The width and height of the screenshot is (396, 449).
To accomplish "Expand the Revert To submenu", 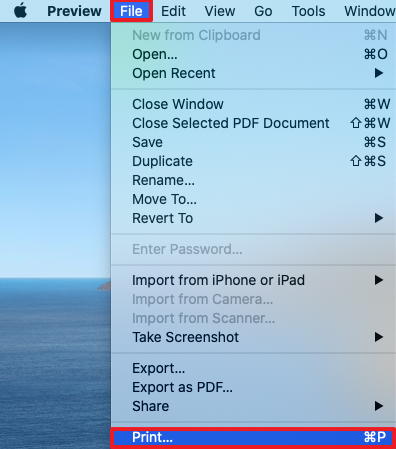I will [254, 218].
